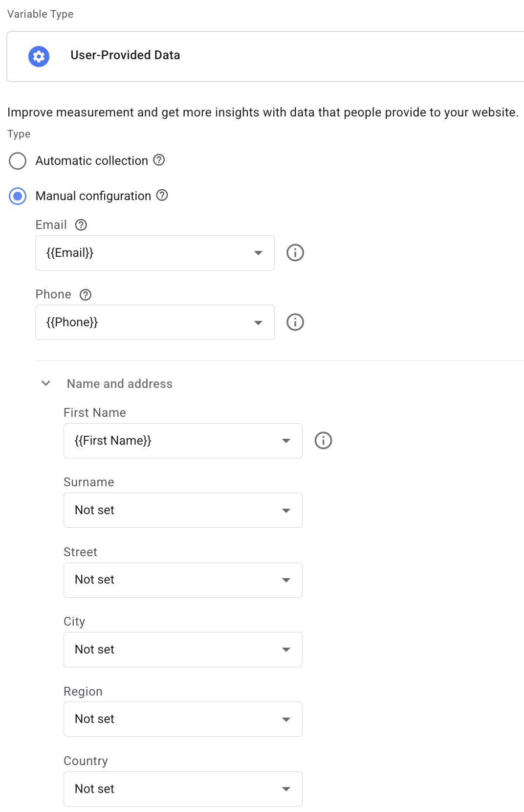Open help for Automatic collection
This screenshot has height=812, width=524.
pyautogui.click(x=159, y=160)
